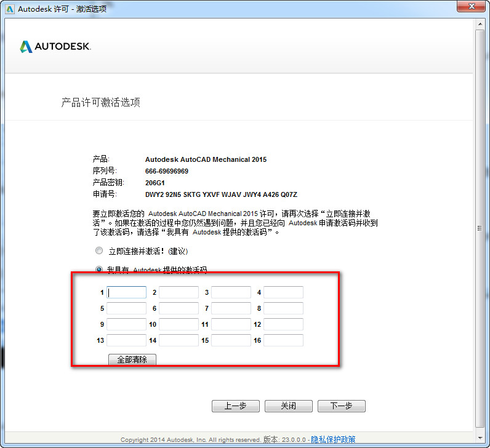Click the scrollbar down arrow
This screenshot has width=490, height=448.
[480, 438]
